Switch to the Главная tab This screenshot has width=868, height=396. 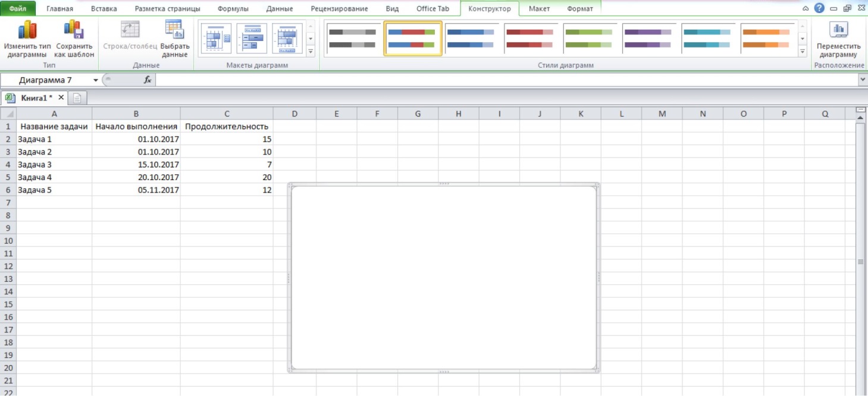60,9
